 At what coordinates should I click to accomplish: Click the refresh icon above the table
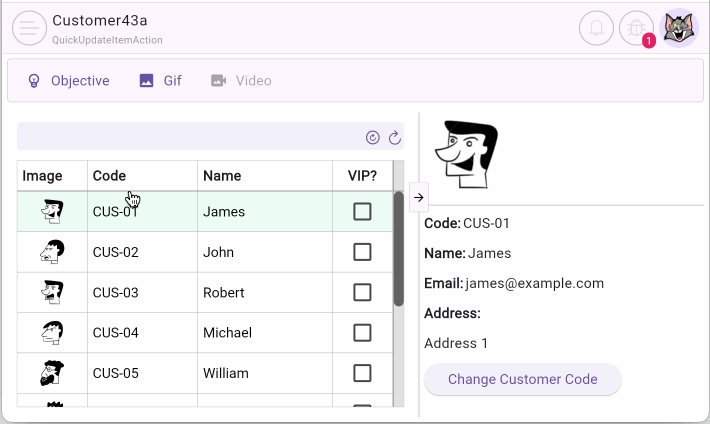[394, 137]
